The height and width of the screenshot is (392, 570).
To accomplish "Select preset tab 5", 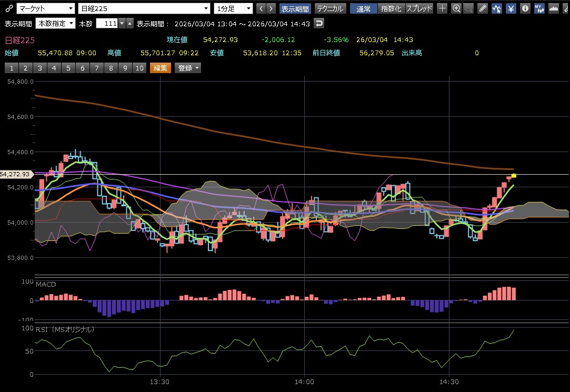I will click(x=68, y=68).
